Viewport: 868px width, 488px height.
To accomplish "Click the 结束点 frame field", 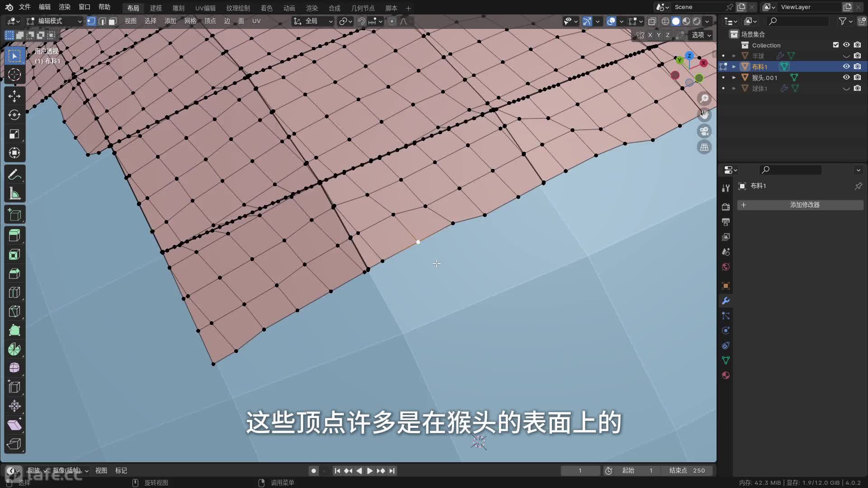I will (x=687, y=470).
